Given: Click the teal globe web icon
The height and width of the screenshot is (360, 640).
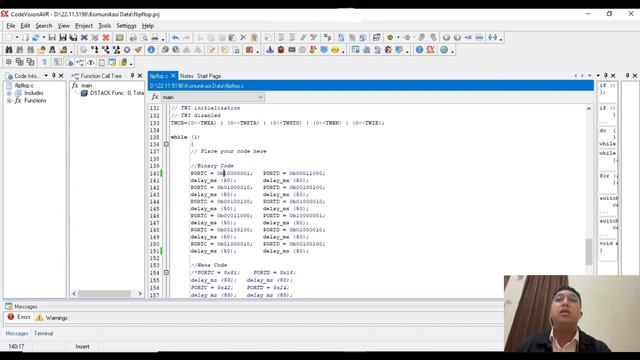Looking at the screenshot, I should [444, 50].
